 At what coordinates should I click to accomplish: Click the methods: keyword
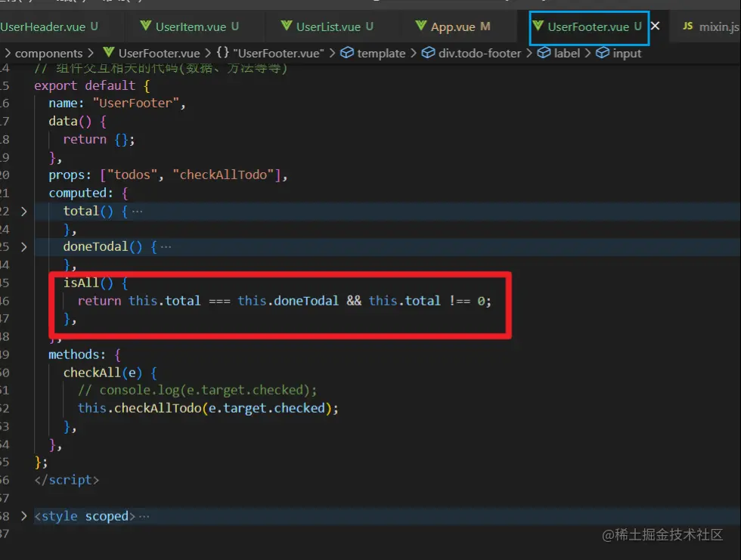click(x=77, y=354)
